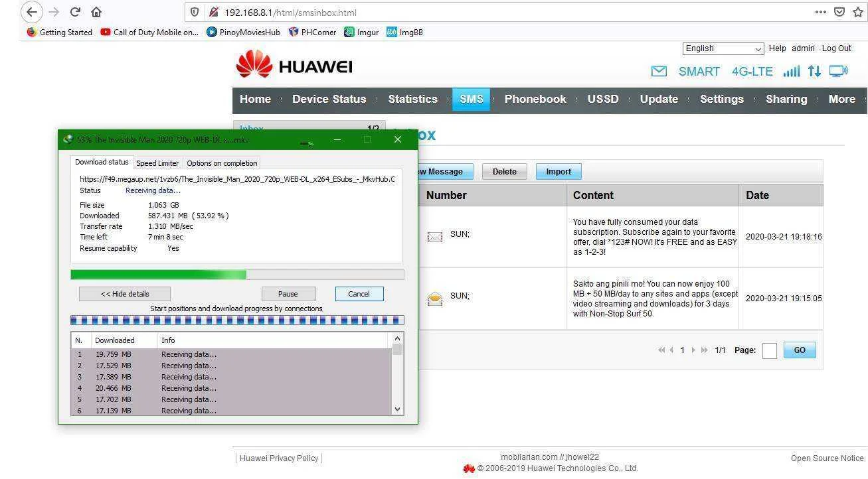Select the date "2020-03-21 19:18:16"
The height and width of the screenshot is (479, 868).
coord(784,236)
